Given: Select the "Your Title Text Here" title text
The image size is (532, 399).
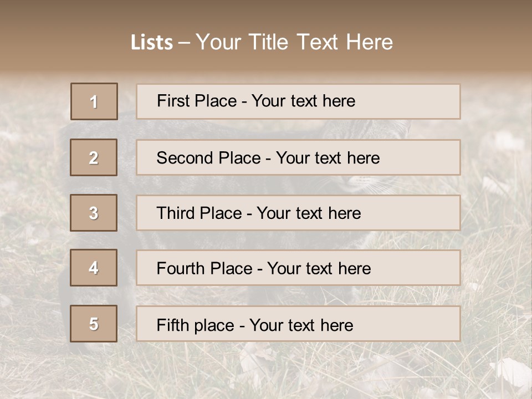Looking at the screenshot, I should click(294, 42).
